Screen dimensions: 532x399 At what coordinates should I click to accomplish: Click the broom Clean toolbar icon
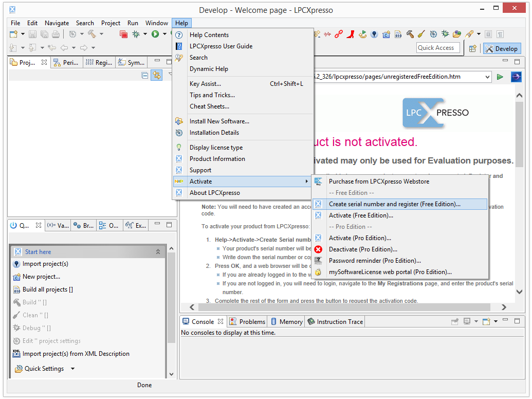coord(421,34)
